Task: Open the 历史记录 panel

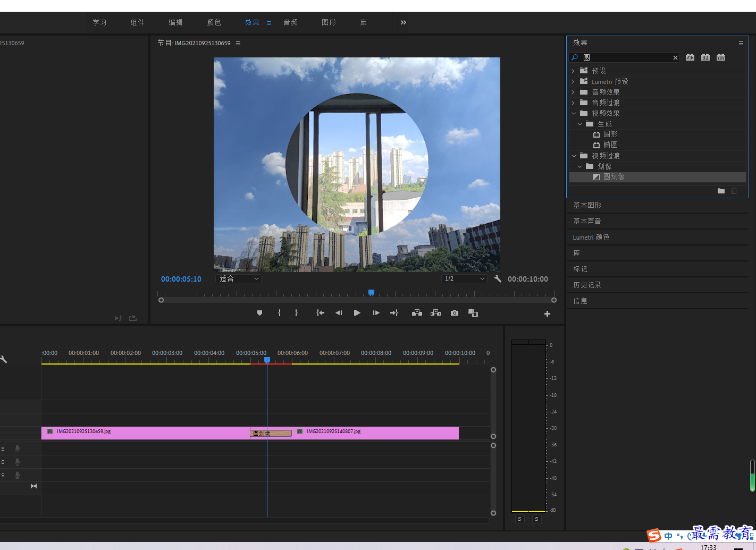Action: 587,285
